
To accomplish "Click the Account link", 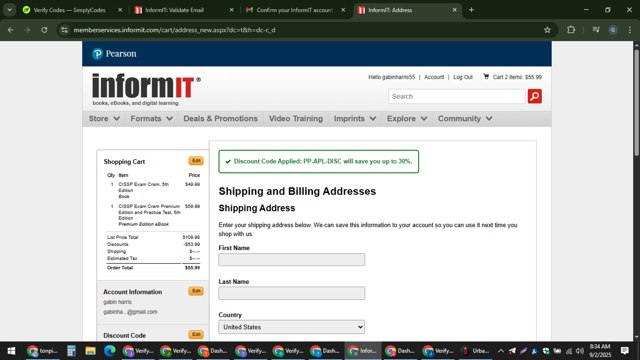I will tap(434, 77).
